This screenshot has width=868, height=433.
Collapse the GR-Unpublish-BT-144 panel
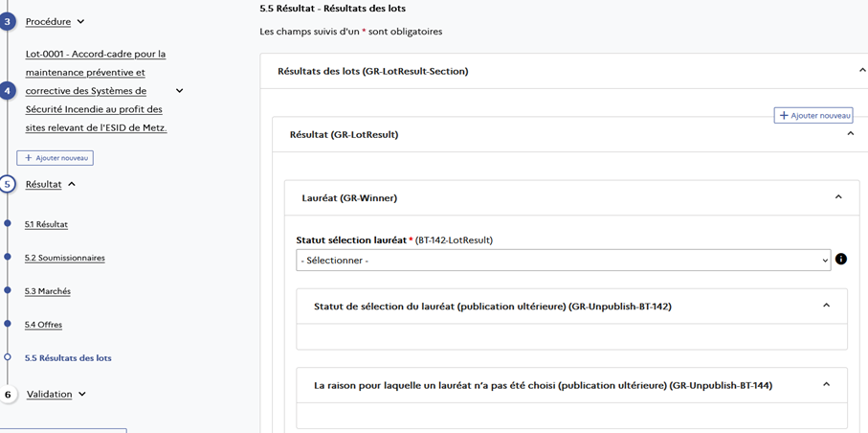[x=827, y=384]
